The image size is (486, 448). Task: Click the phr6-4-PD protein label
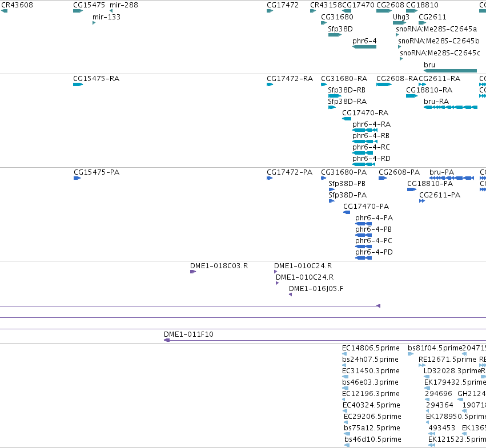(x=374, y=252)
